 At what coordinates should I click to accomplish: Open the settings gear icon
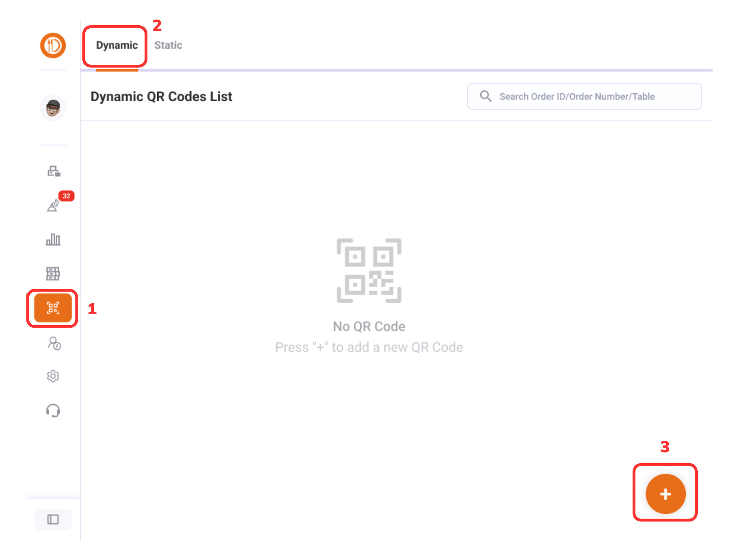coord(53,376)
